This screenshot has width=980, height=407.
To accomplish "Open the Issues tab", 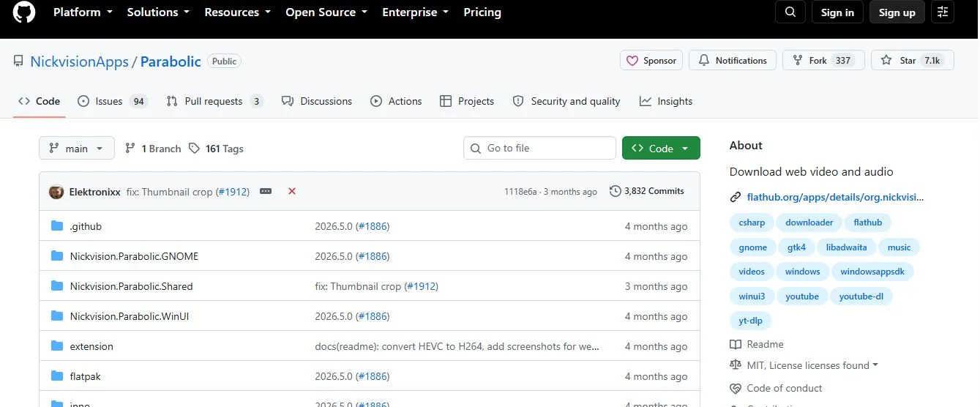I will point(113,101).
